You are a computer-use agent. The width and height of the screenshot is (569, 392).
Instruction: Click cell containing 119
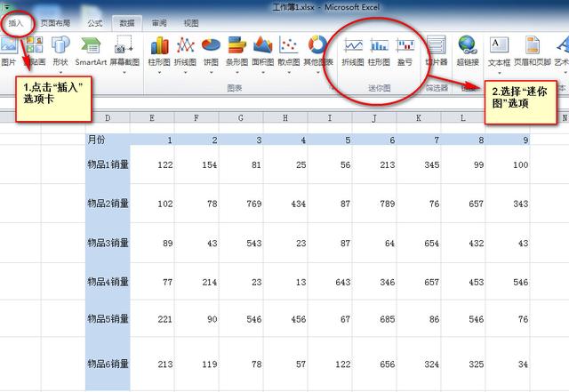click(196, 364)
